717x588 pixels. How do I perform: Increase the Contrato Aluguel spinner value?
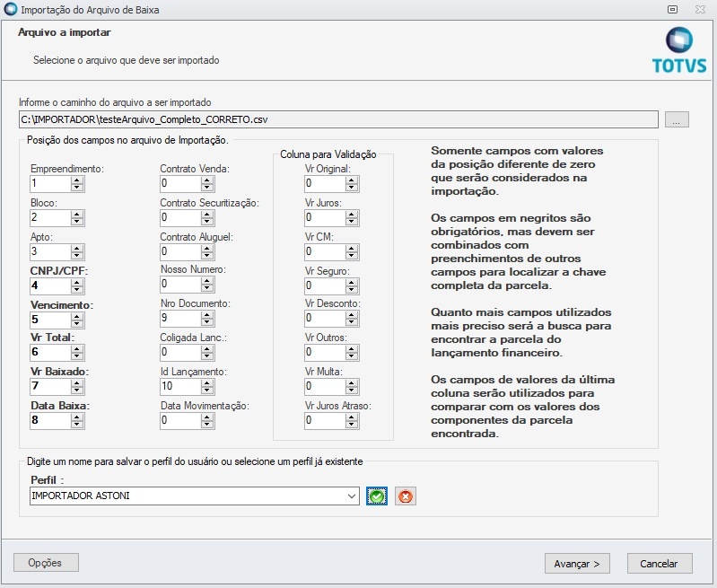(x=207, y=248)
